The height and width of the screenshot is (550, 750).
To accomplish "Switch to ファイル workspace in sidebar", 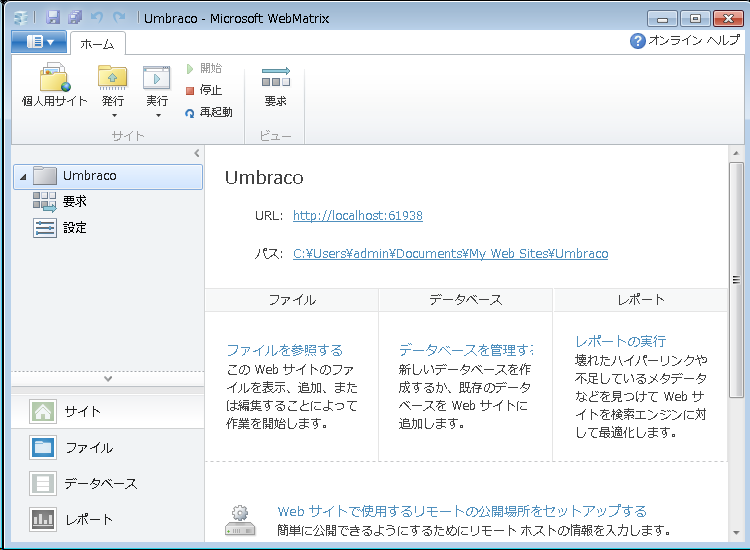I will tap(108, 448).
